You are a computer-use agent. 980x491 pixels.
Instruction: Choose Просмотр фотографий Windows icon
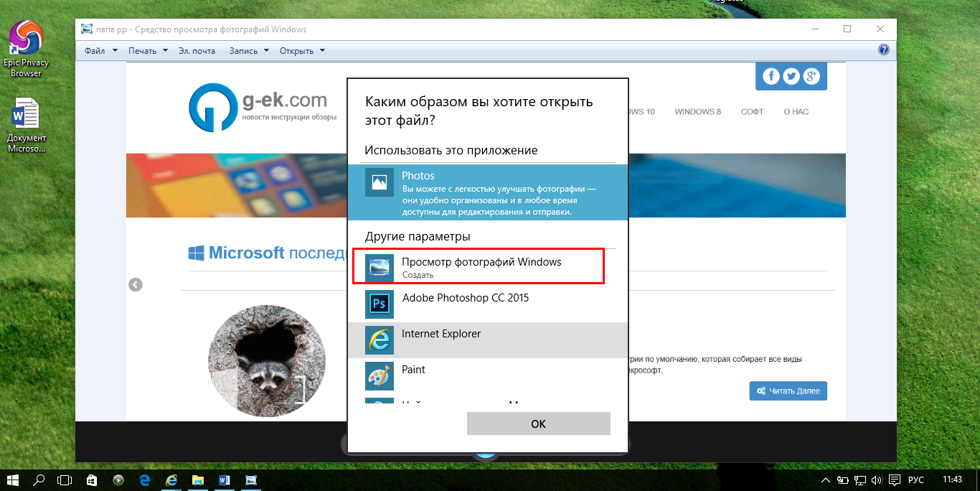[x=379, y=268]
